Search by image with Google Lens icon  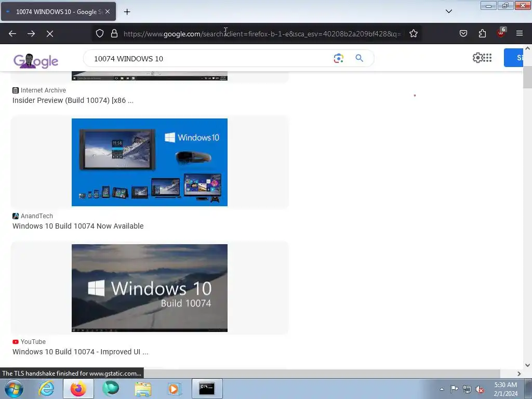(338, 58)
